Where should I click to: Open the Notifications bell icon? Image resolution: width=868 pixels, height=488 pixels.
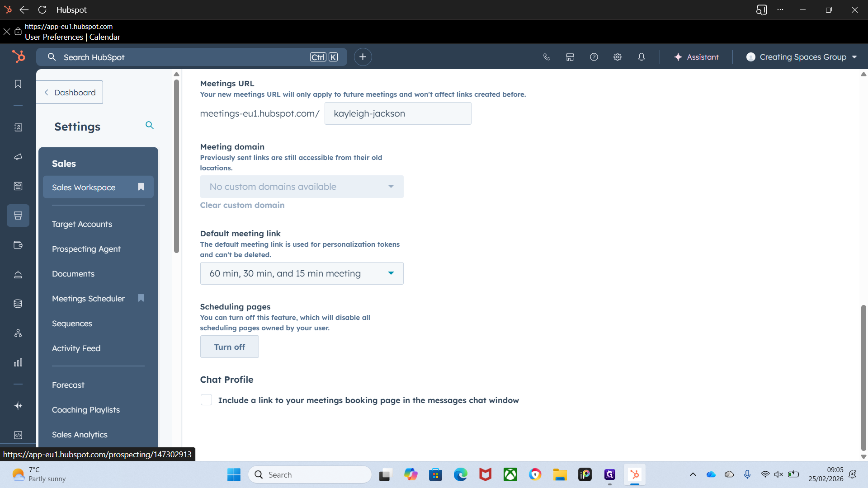pyautogui.click(x=641, y=57)
